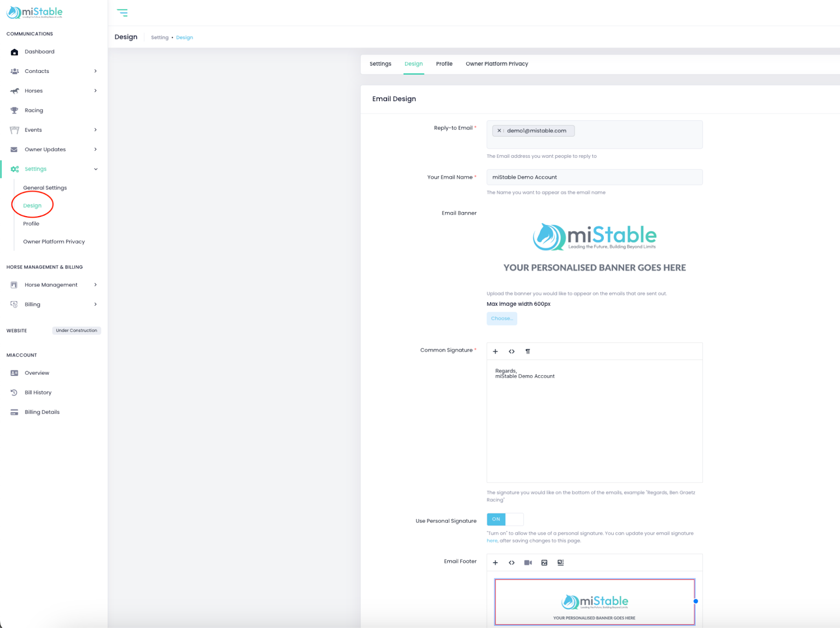Insert a video in the Email Footer editor

528,562
